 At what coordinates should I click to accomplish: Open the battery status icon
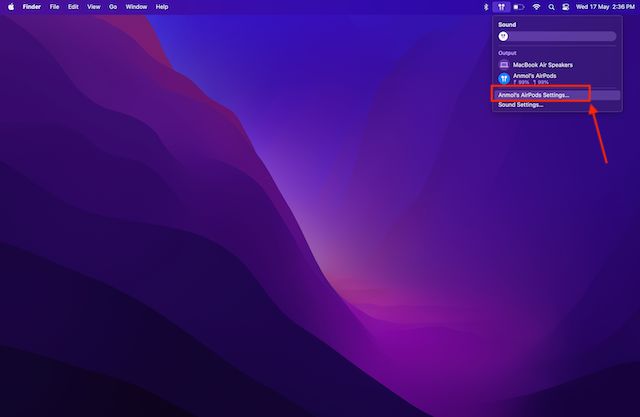point(518,6)
